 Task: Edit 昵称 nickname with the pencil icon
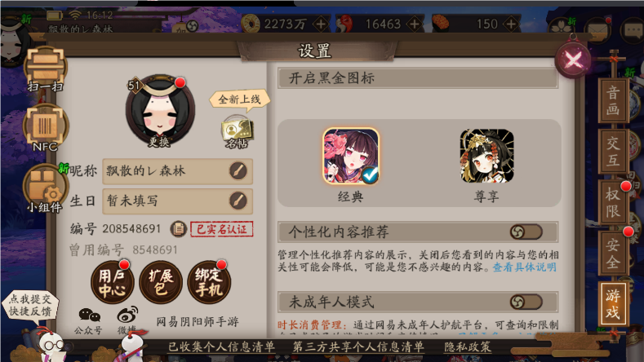pos(238,170)
